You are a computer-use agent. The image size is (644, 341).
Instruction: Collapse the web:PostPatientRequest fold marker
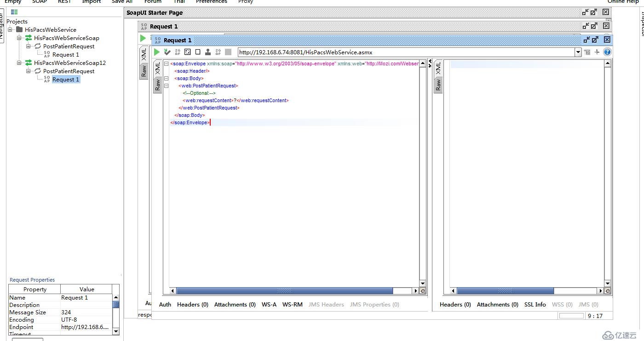click(x=167, y=86)
